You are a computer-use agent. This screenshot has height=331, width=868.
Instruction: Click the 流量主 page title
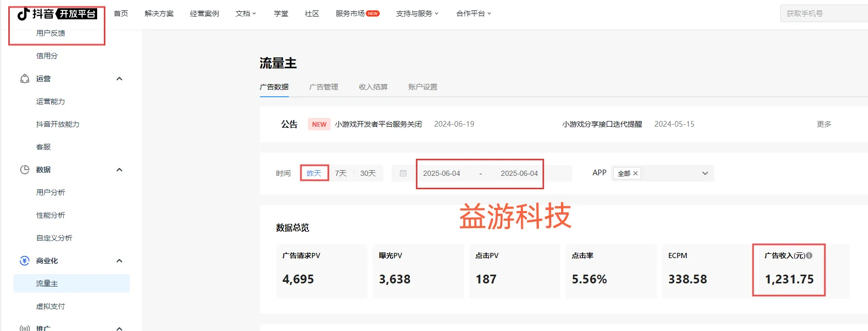(278, 63)
